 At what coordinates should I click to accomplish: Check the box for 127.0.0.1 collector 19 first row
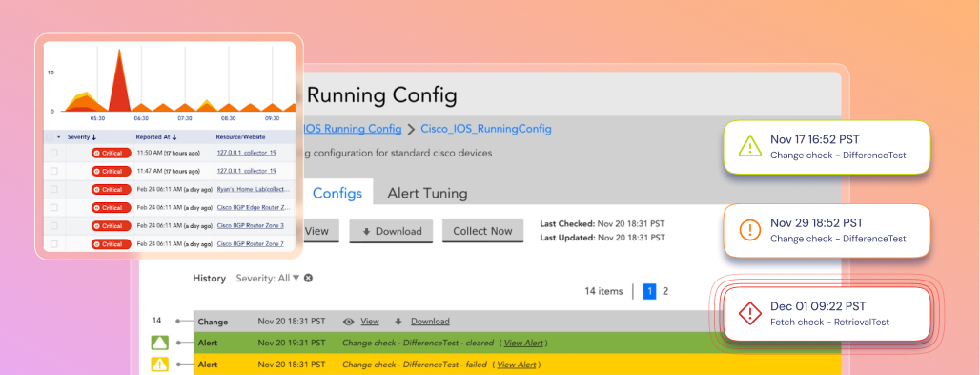pyautogui.click(x=54, y=153)
